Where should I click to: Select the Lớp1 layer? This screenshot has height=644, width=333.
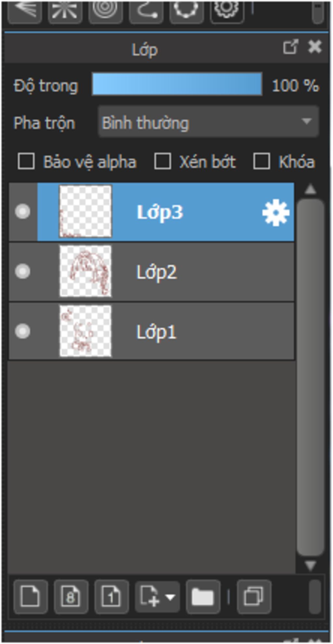coord(152,332)
